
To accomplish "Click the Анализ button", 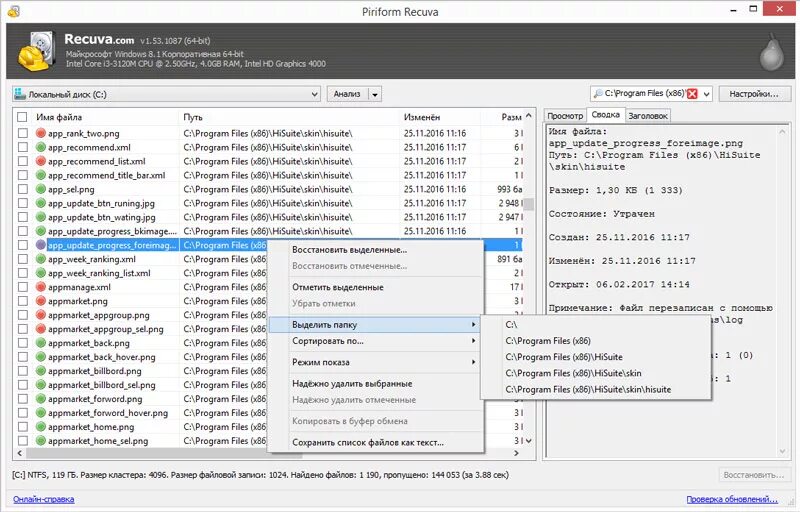I will (x=347, y=94).
